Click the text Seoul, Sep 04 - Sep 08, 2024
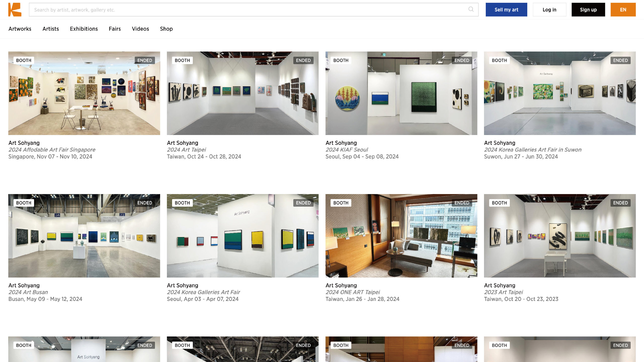The height and width of the screenshot is (362, 644). tap(362, 156)
